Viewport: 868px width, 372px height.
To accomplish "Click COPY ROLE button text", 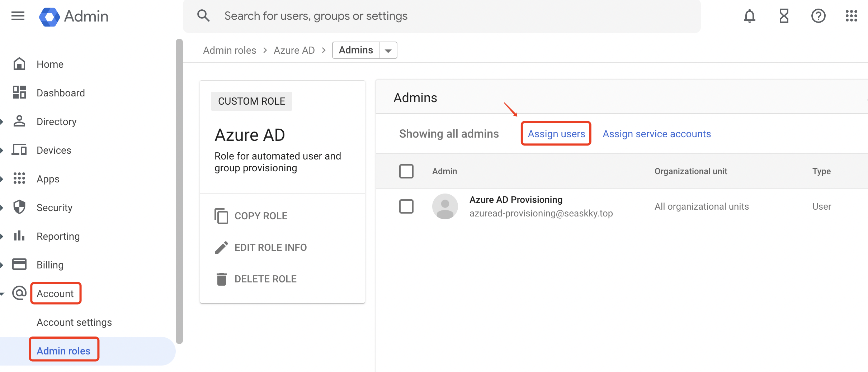I will pyautogui.click(x=261, y=216).
